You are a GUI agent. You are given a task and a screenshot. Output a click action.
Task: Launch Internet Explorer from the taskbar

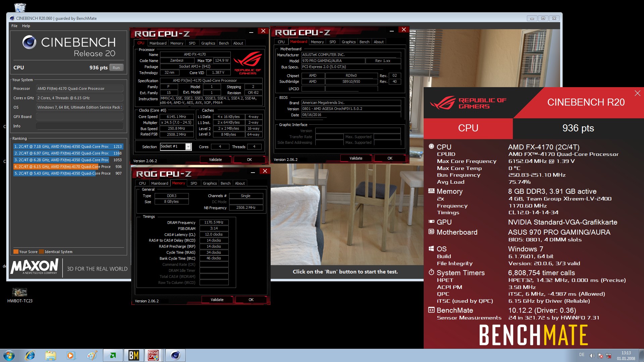(x=30, y=355)
